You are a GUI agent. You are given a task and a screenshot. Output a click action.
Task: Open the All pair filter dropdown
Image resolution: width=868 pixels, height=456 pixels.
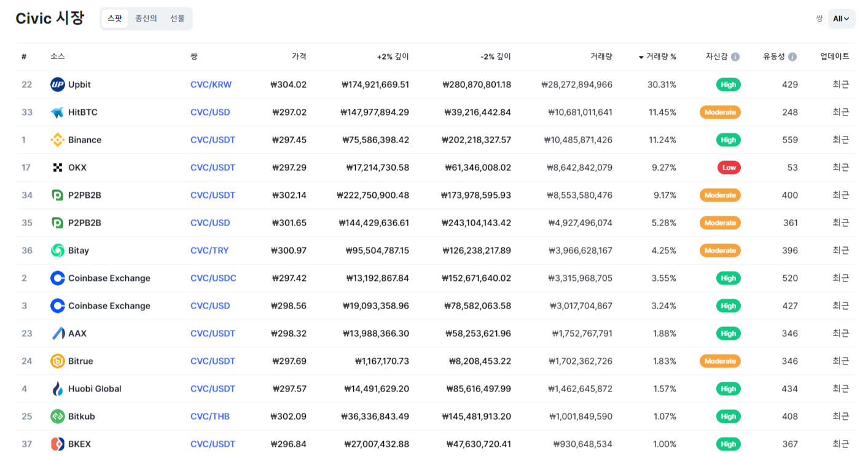pyautogui.click(x=842, y=18)
